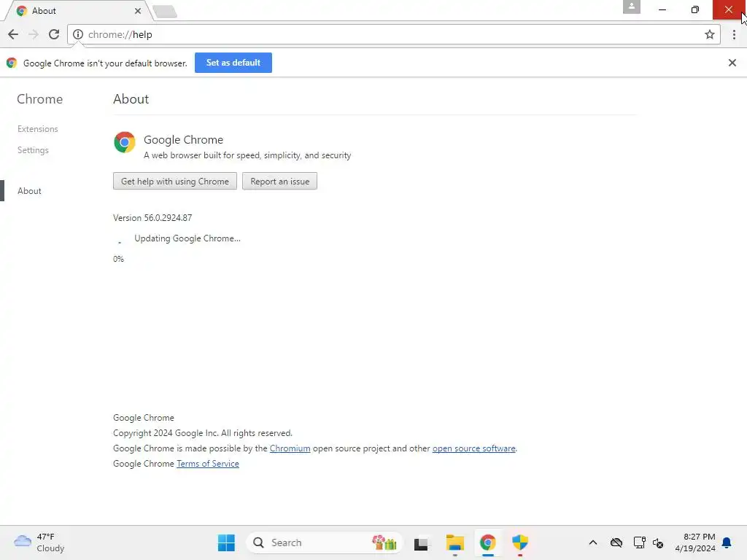747x560 pixels.
Task: Open Chrome's three-dot menu
Action: pos(734,34)
